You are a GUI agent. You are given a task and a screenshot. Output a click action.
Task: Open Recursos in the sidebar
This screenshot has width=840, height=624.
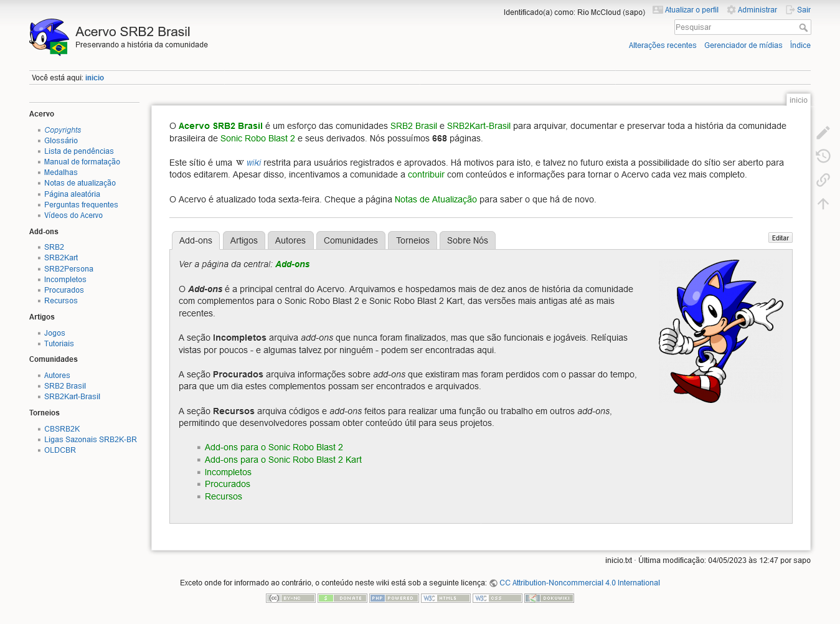[61, 301]
